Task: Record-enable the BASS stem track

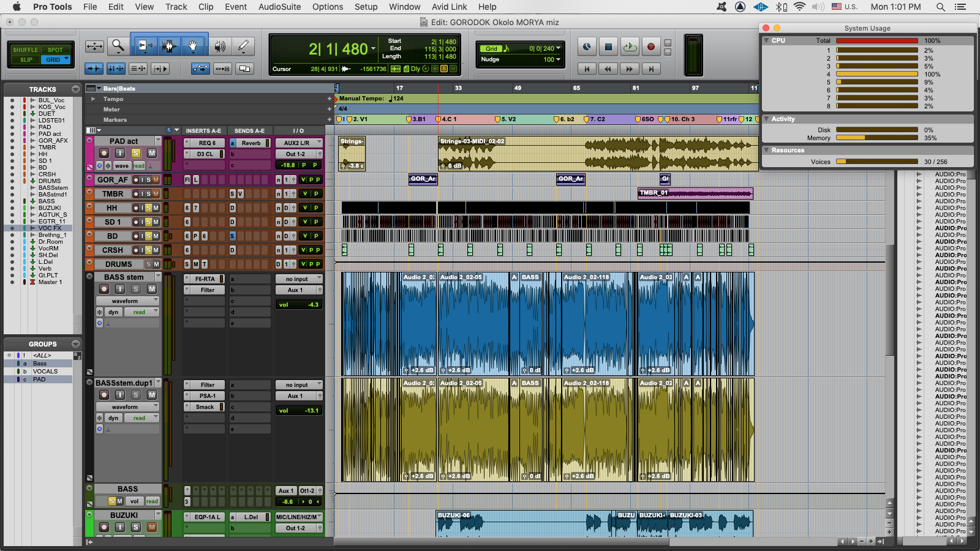Action: 104,289
